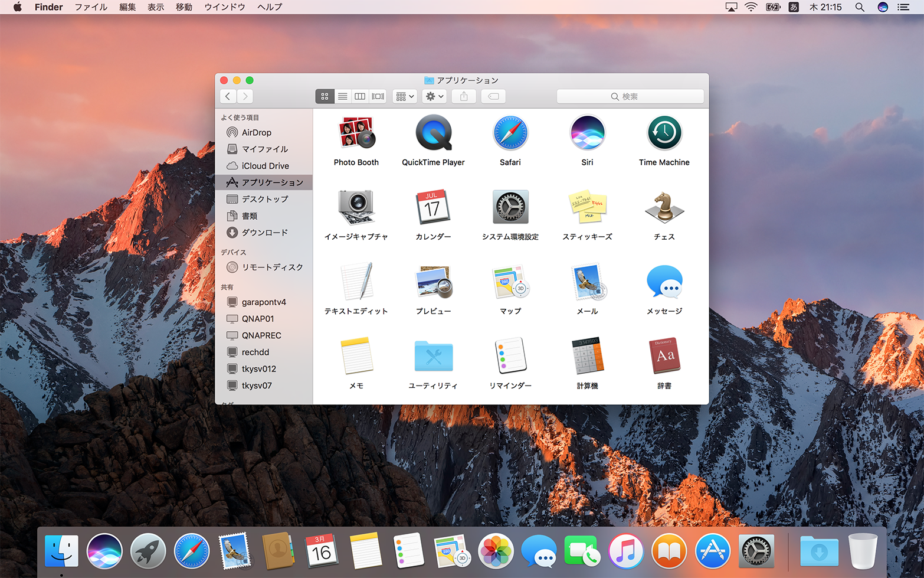
Task: Open Photos from the Dock
Action: (496, 551)
